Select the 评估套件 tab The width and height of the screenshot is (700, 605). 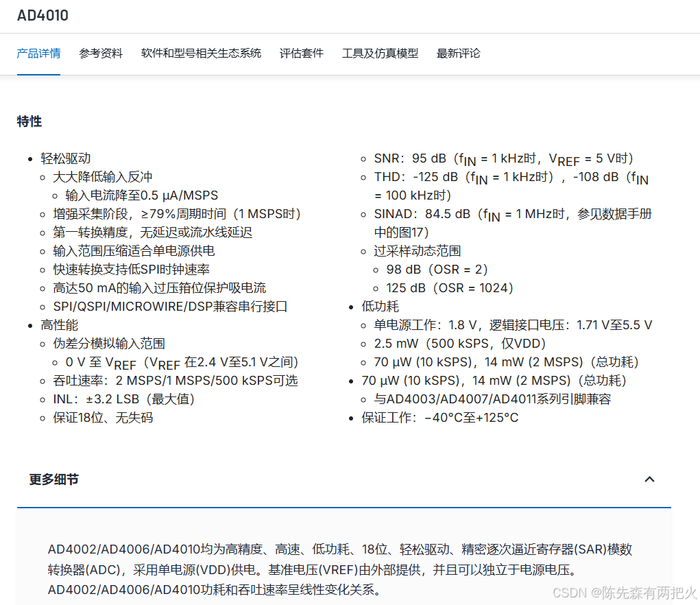pyautogui.click(x=302, y=54)
